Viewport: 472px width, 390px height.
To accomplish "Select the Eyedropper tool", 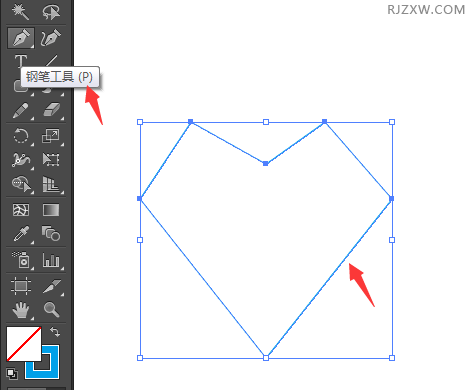I will (21, 234).
